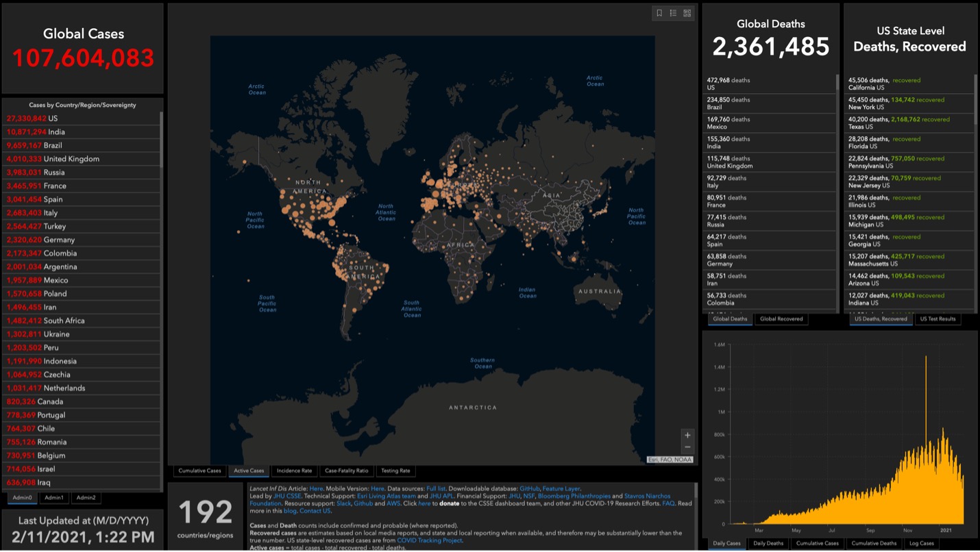Open the Case-Fatality Ratio view

pos(347,471)
